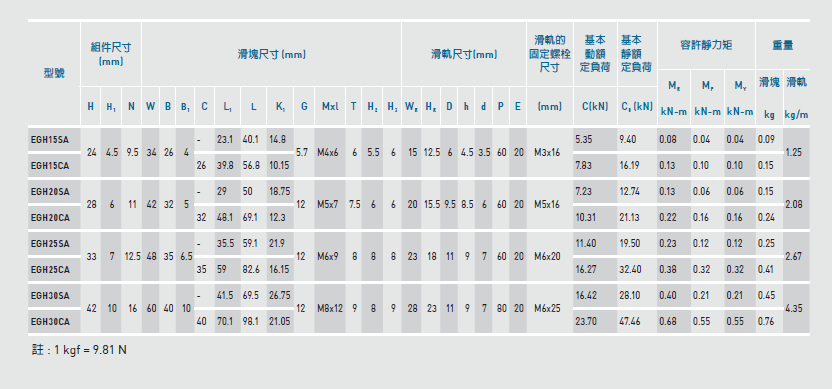Click the 40.1 length value
The image size is (832, 389).
tap(250, 140)
